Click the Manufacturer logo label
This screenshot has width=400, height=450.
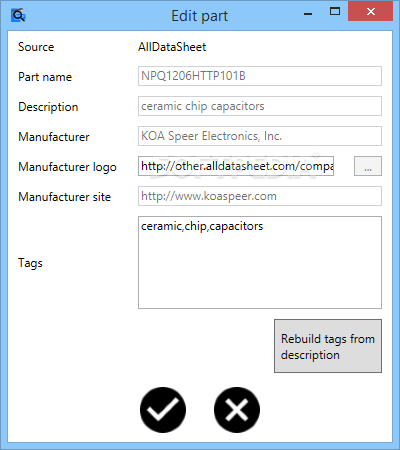[67, 167]
